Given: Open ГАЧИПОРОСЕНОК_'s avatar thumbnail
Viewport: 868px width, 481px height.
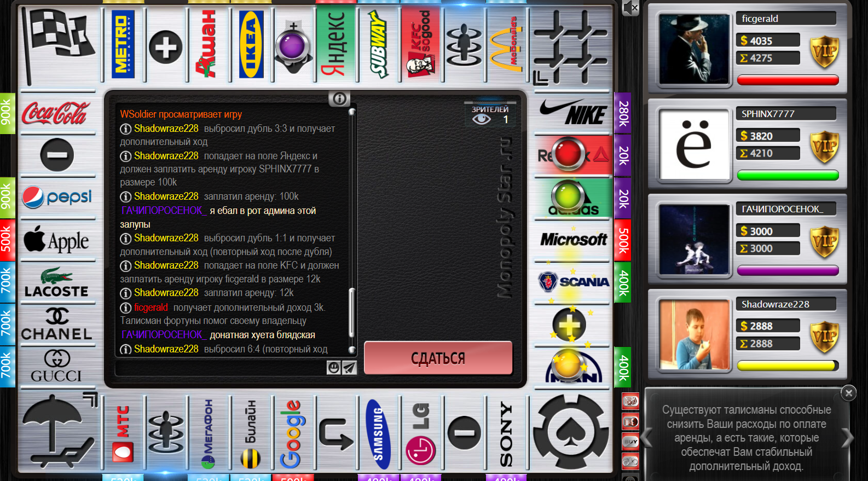Looking at the screenshot, I should (693, 240).
